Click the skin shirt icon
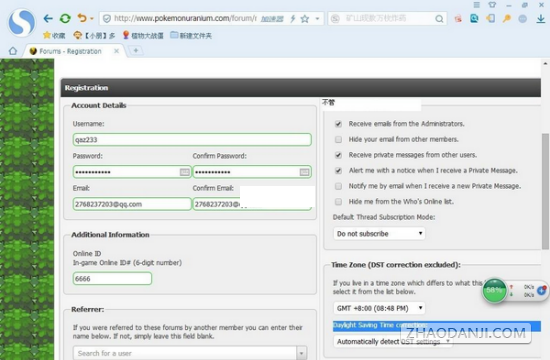Image resolution: width=550 pixels, height=360 pixels. pos(492,5)
